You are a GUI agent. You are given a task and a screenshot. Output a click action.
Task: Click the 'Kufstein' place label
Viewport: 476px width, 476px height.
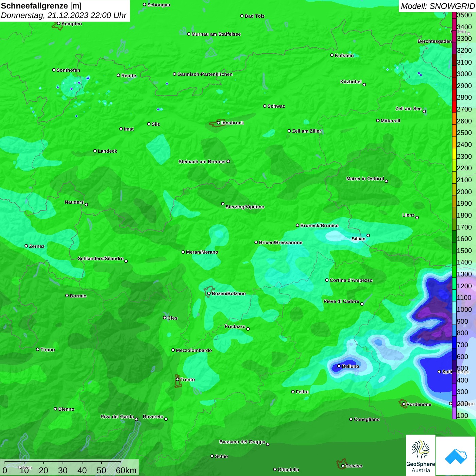pos(344,55)
